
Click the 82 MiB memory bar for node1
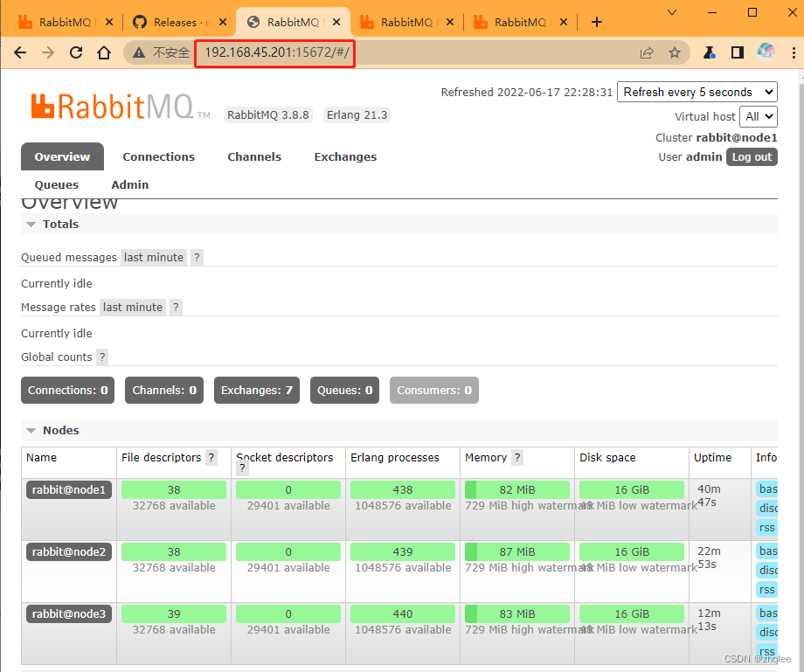point(516,490)
